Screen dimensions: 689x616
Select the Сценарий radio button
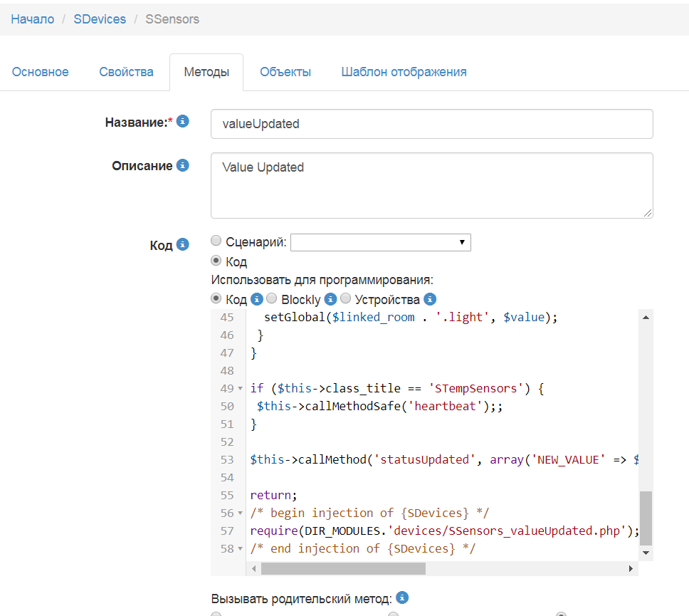pyautogui.click(x=216, y=241)
